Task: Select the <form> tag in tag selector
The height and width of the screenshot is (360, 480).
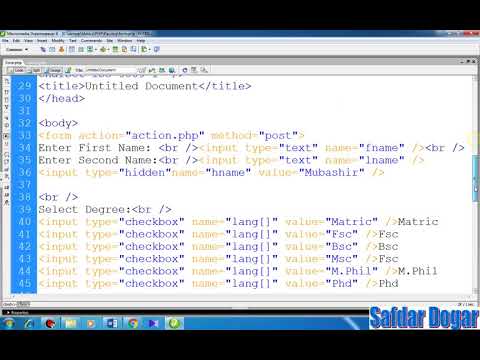Action: 23,304
